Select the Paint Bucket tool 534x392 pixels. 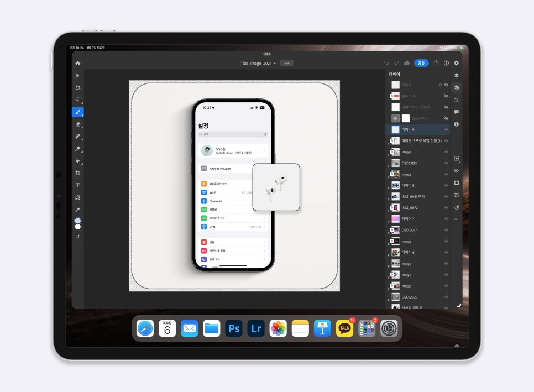pyautogui.click(x=77, y=161)
